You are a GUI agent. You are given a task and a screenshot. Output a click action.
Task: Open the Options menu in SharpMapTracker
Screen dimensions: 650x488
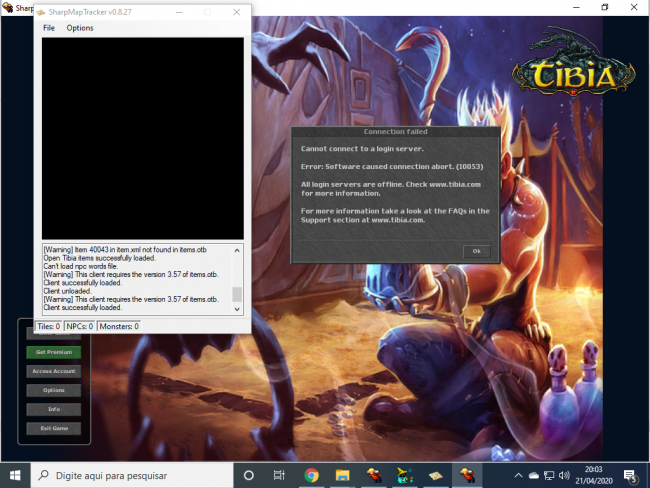click(80, 28)
